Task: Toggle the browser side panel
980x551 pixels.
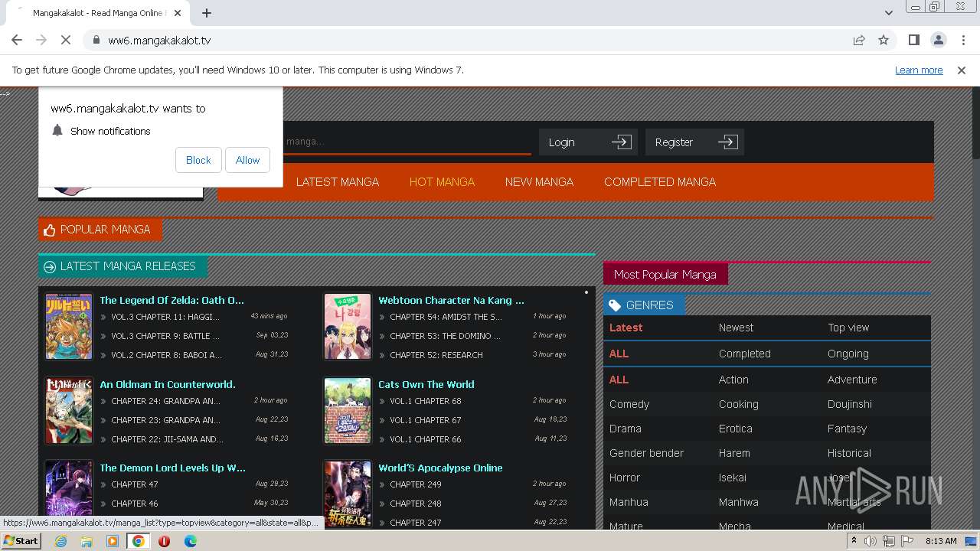Action: (x=914, y=40)
